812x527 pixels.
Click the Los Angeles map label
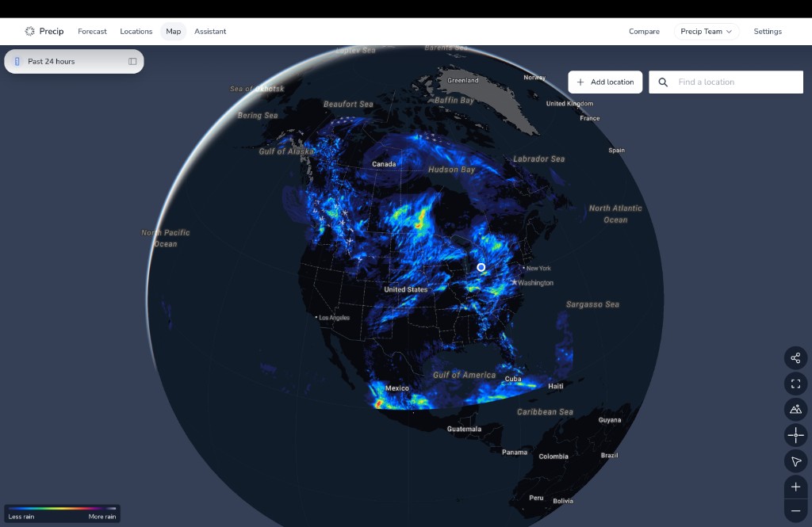334,318
